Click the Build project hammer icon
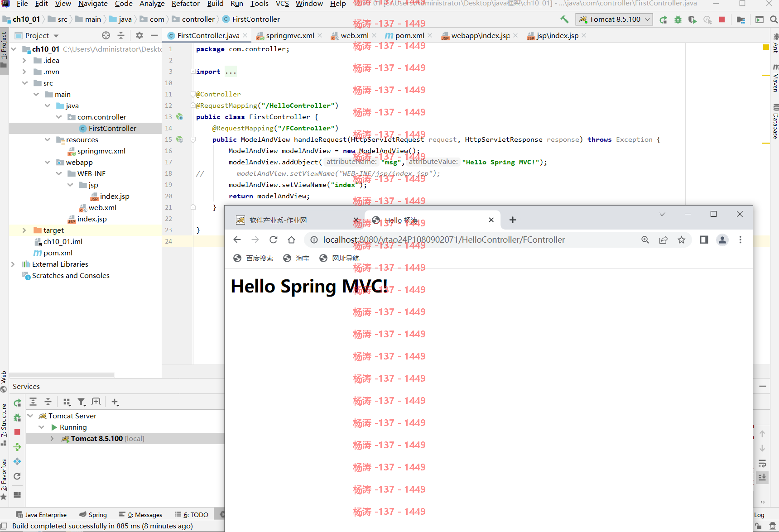The width and height of the screenshot is (779, 532). pos(564,19)
